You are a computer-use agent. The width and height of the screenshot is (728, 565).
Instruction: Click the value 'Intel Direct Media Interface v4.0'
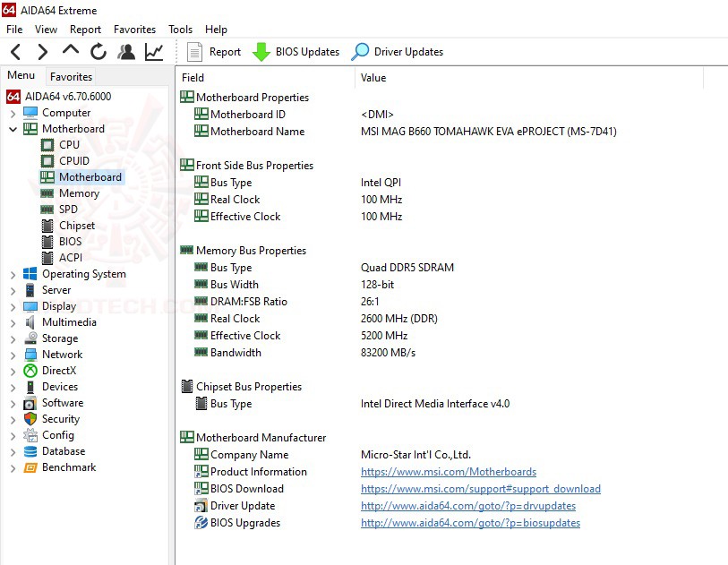(435, 404)
